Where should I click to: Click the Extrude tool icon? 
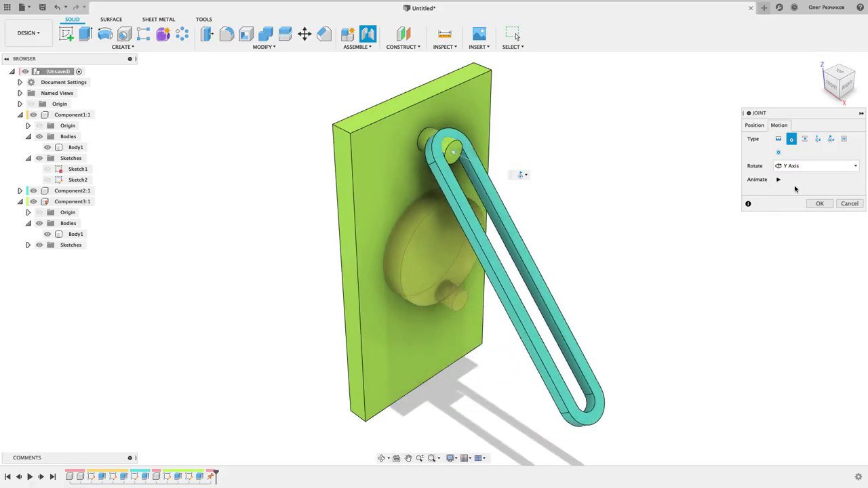tap(85, 34)
